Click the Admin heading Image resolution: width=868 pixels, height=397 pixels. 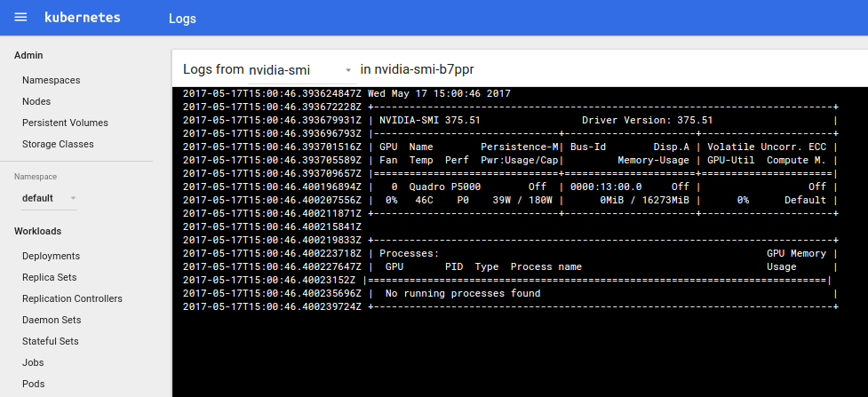(x=28, y=55)
